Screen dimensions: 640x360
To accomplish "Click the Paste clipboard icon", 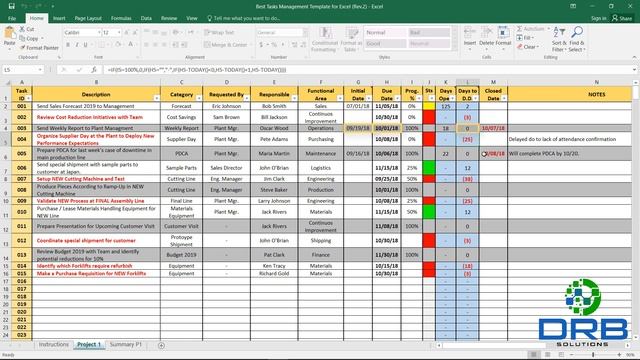I will [x=9, y=32].
